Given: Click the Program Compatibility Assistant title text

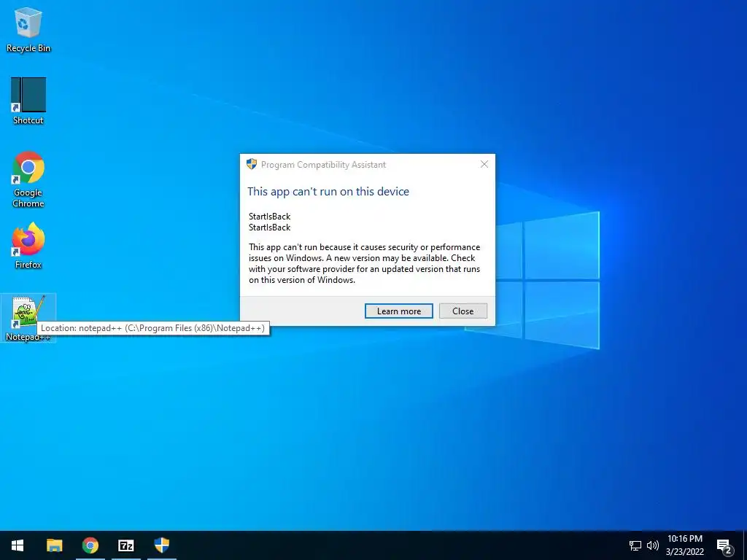Looking at the screenshot, I should [x=323, y=165].
